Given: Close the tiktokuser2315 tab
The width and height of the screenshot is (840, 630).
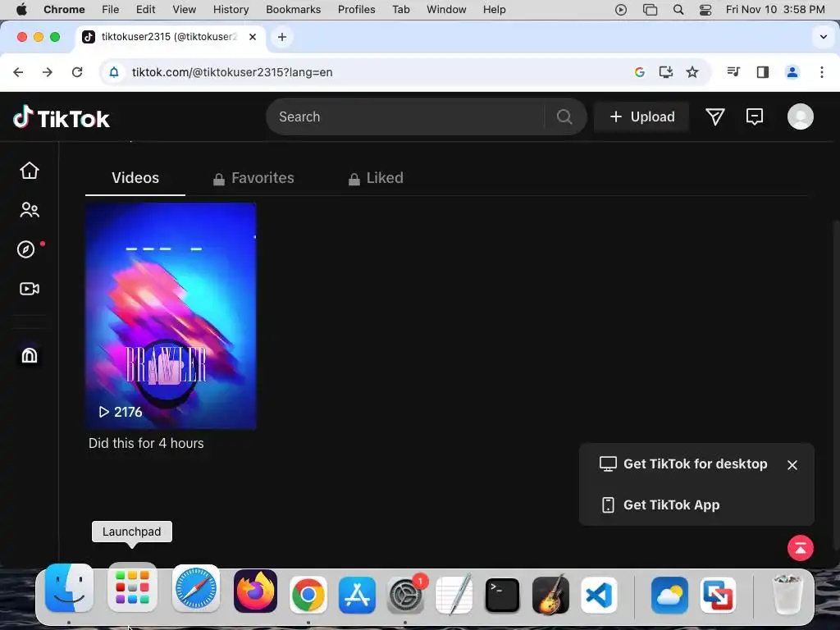Looking at the screenshot, I should coord(253,37).
